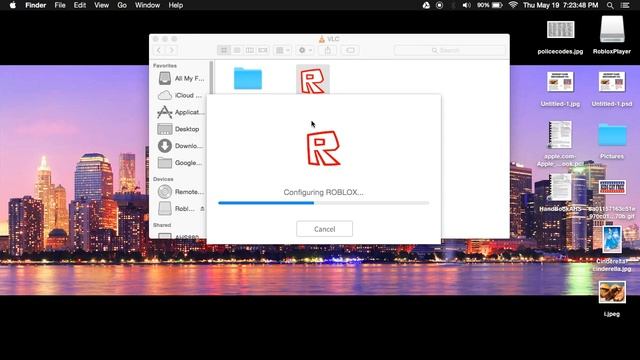The height and width of the screenshot is (360, 640).
Task: Select iCloud Drive in Finder sidebar
Action: pos(181,95)
